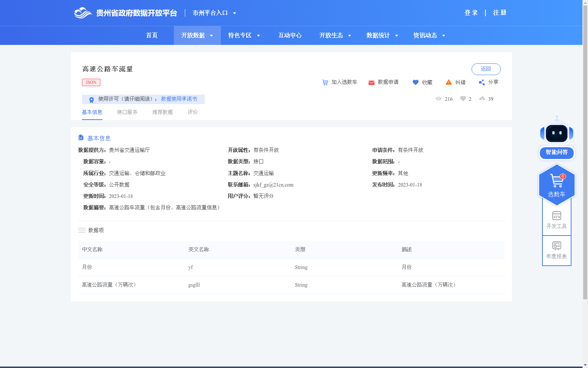Click the thumbs-up icon showing 39
Screen dimensions: 588x368
(x=482, y=99)
